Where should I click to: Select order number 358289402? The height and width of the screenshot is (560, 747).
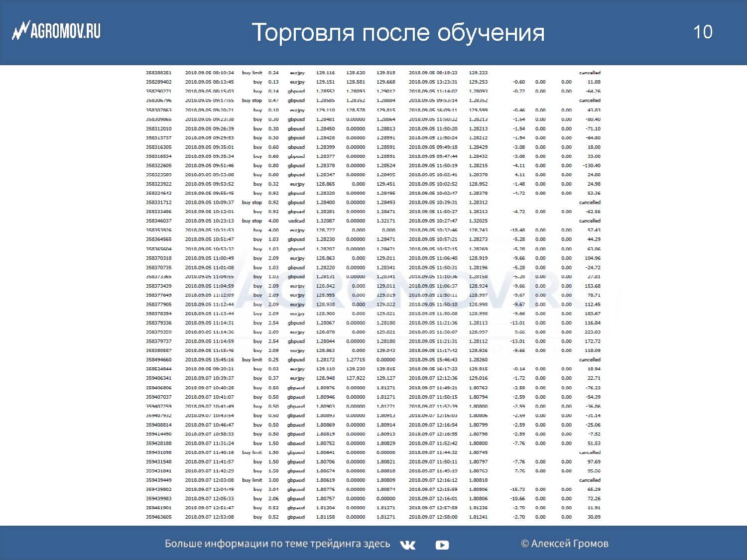[x=158, y=82]
